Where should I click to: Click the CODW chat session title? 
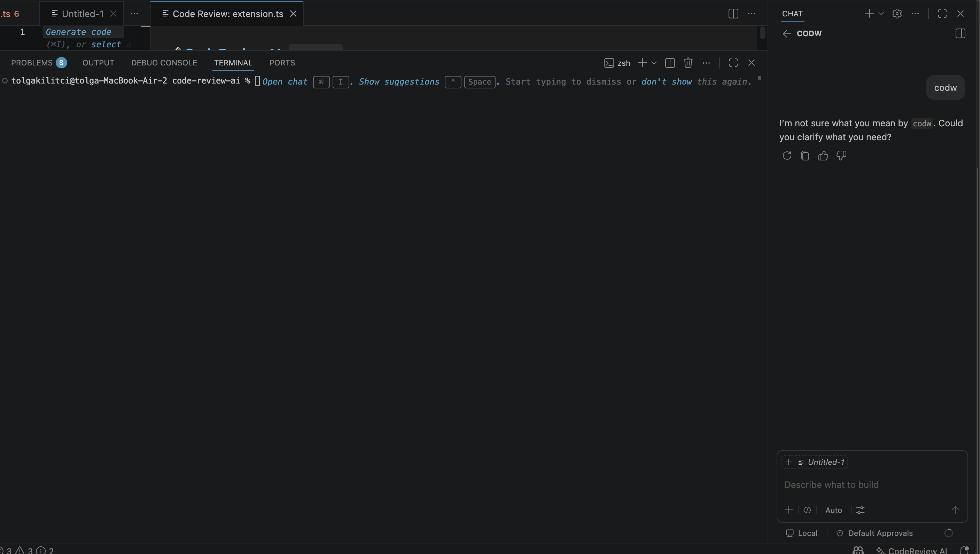point(809,33)
